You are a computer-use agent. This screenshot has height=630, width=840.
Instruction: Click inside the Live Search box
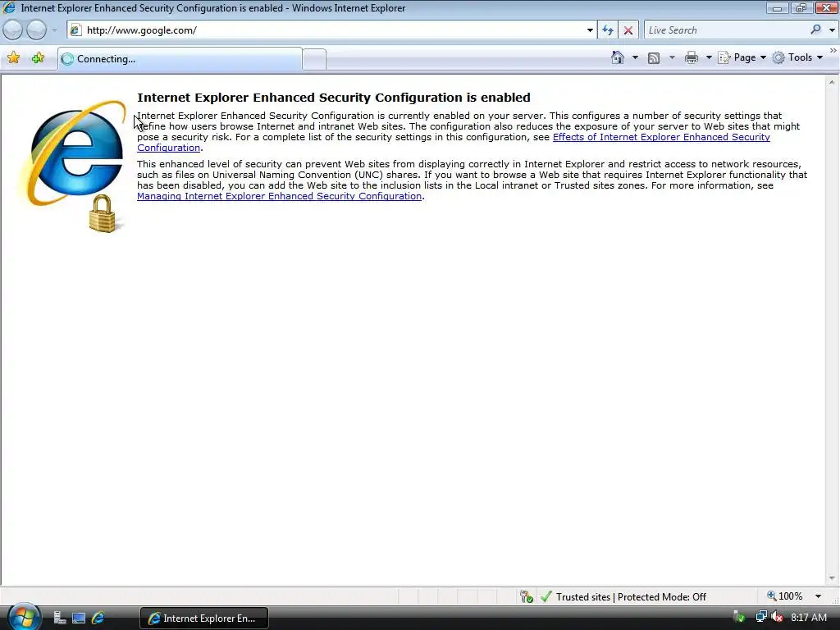tap(726, 30)
